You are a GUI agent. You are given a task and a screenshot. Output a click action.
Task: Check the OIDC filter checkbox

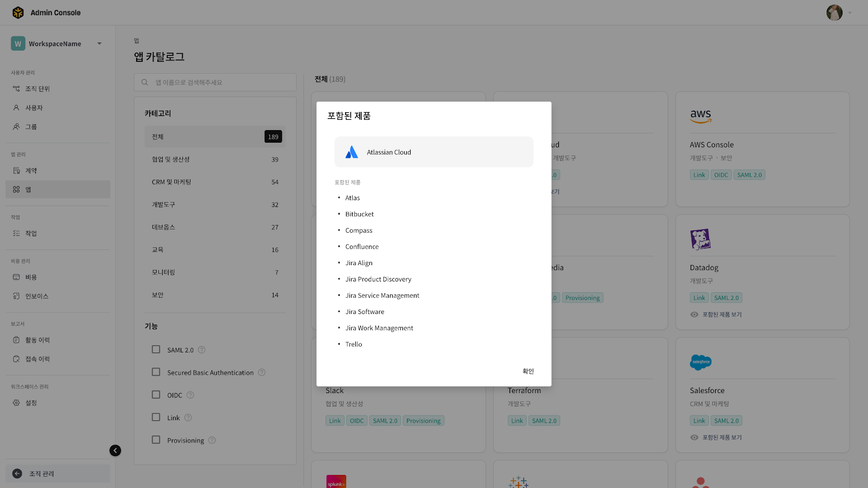(x=156, y=395)
